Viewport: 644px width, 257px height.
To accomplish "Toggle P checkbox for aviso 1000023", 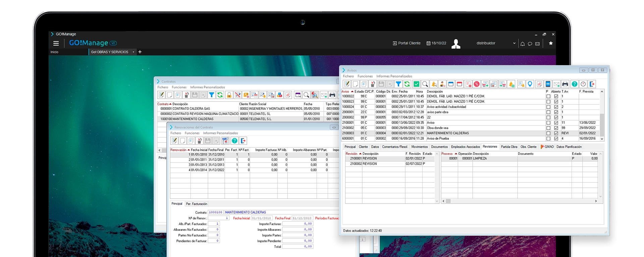I will pyautogui.click(x=548, y=101).
